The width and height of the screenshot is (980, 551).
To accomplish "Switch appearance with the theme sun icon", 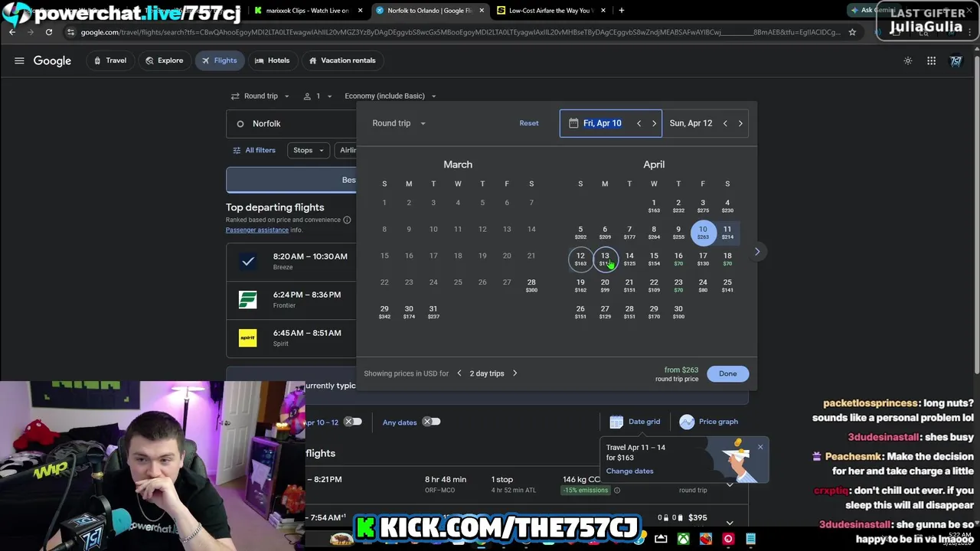I will click(908, 61).
